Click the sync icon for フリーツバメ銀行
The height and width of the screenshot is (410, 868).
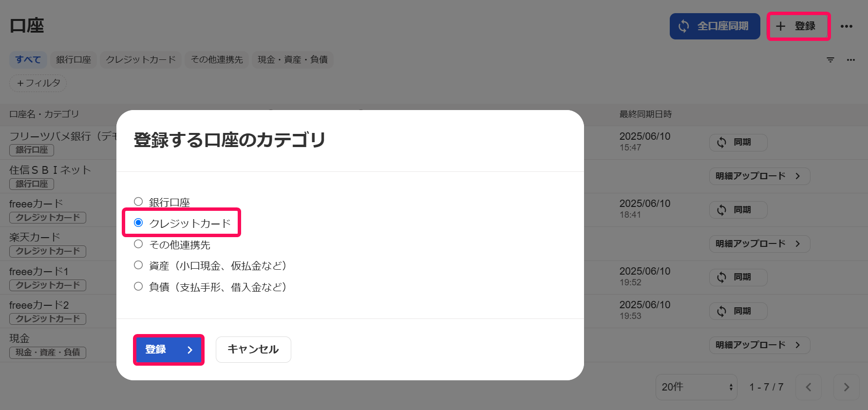721,142
